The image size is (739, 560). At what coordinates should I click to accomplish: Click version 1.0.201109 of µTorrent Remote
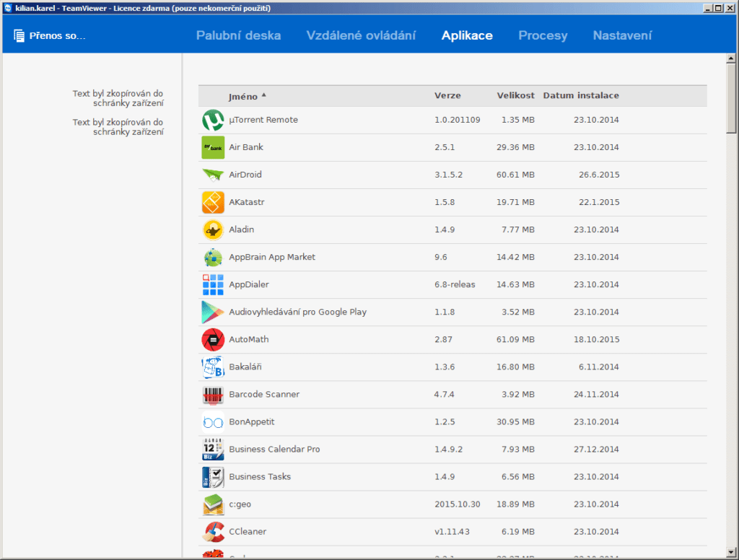pyautogui.click(x=457, y=120)
